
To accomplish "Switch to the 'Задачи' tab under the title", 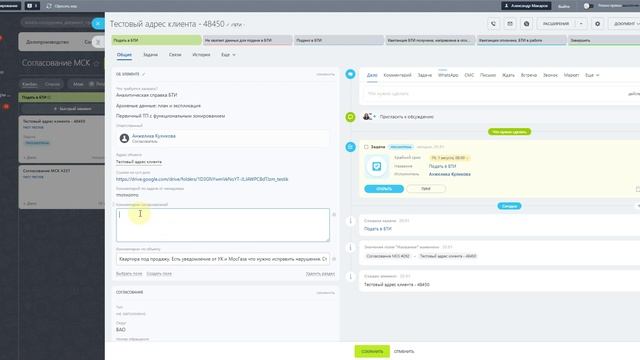I will 150,55.
